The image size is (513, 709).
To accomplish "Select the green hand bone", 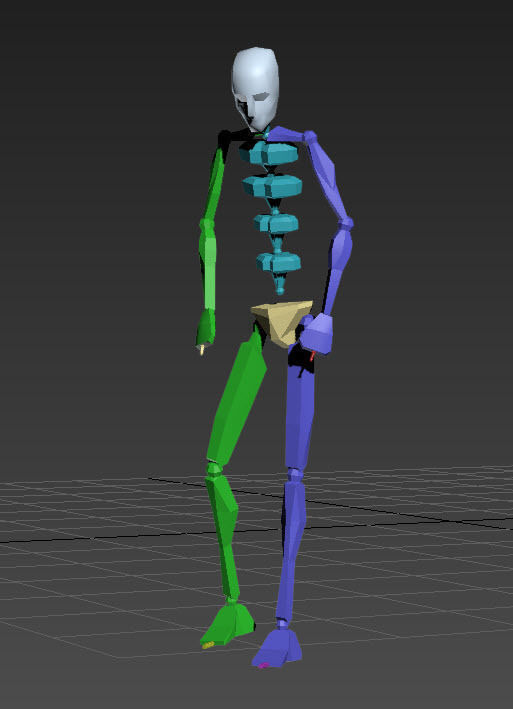I will coord(206,328).
